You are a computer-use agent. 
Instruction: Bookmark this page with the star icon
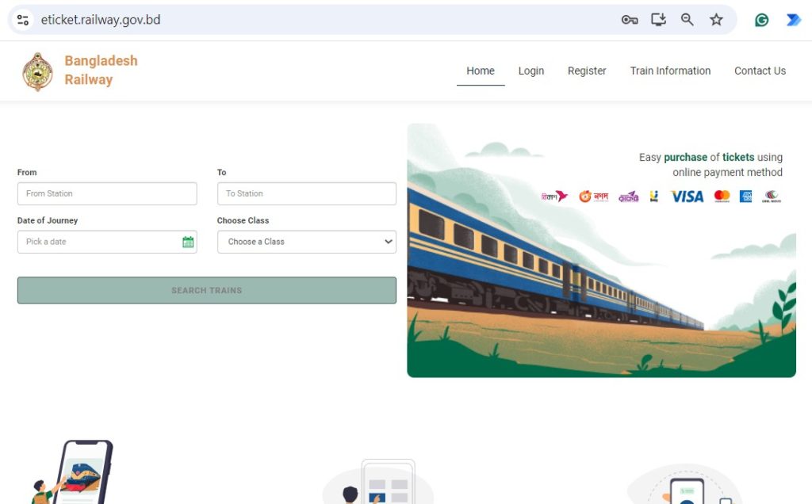point(716,20)
